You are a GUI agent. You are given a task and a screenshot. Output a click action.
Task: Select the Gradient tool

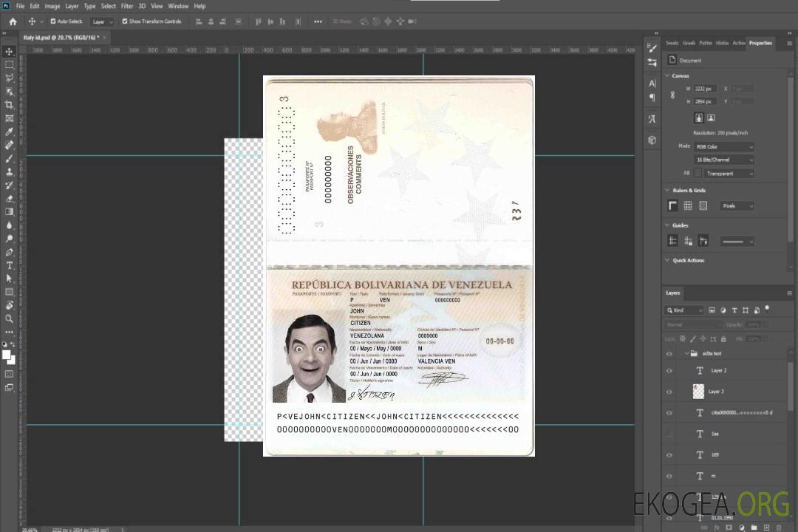point(9,212)
